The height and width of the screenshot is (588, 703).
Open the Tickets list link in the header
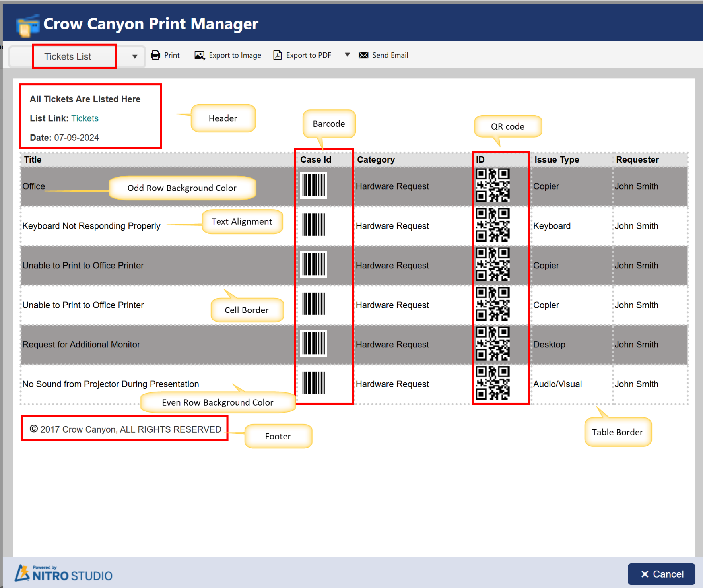tap(85, 118)
